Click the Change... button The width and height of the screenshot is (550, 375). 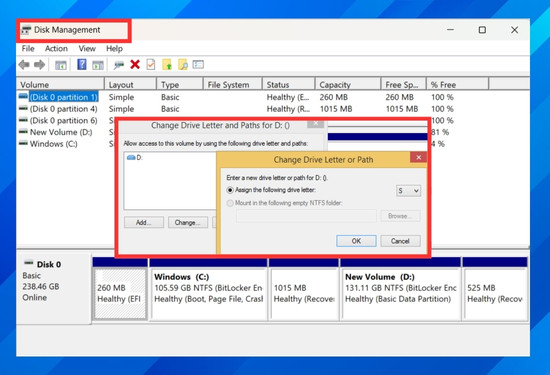click(188, 222)
